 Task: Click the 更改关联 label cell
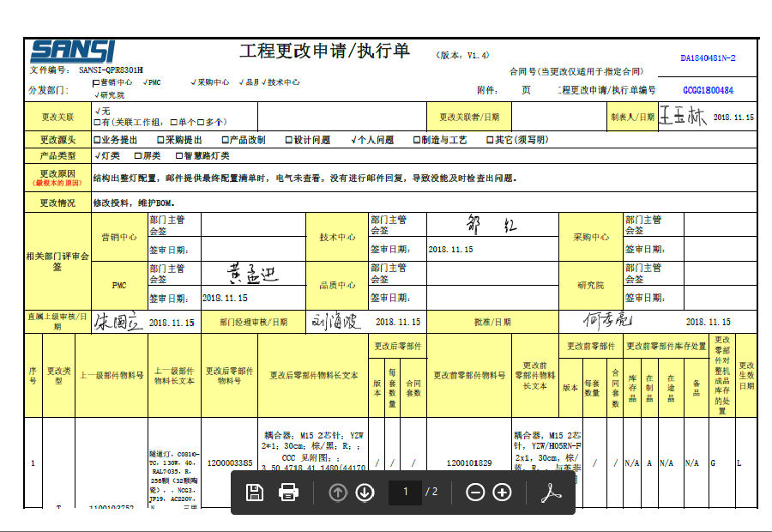pos(57,117)
